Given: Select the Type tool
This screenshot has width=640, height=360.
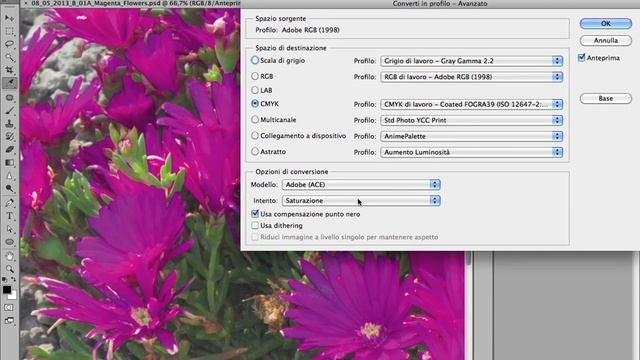Looking at the screenshot, I should [9, 216].
